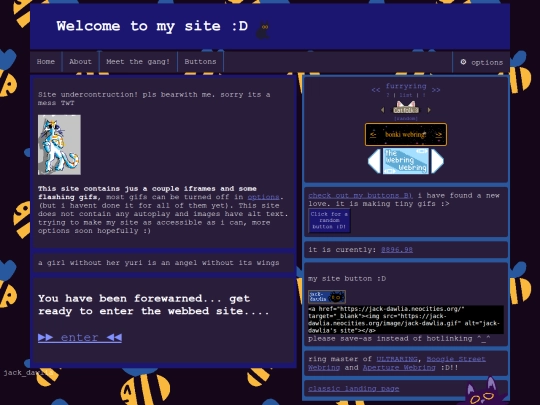Click 'my site button :D' text
Screen dimensions: 540x405
pyautogui.click(x=347, y=279)
